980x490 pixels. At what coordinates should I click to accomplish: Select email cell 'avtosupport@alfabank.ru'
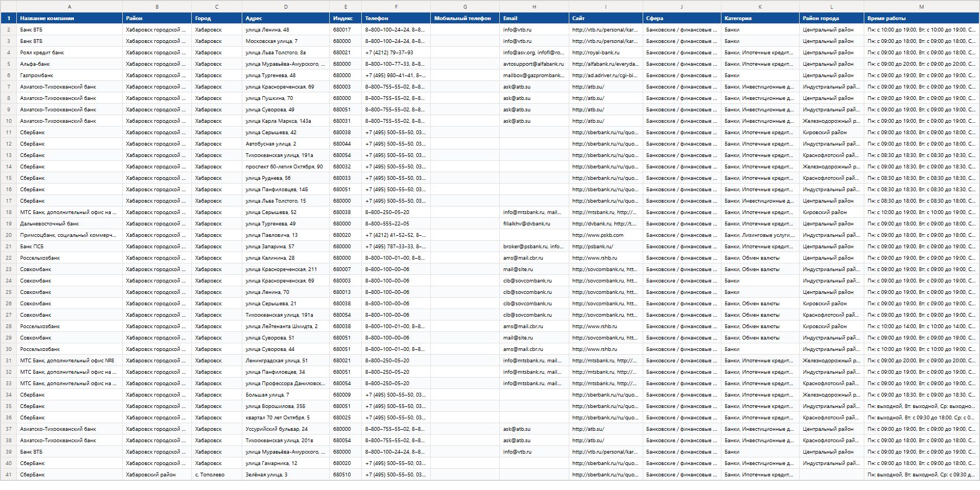[x=534, y=64]
